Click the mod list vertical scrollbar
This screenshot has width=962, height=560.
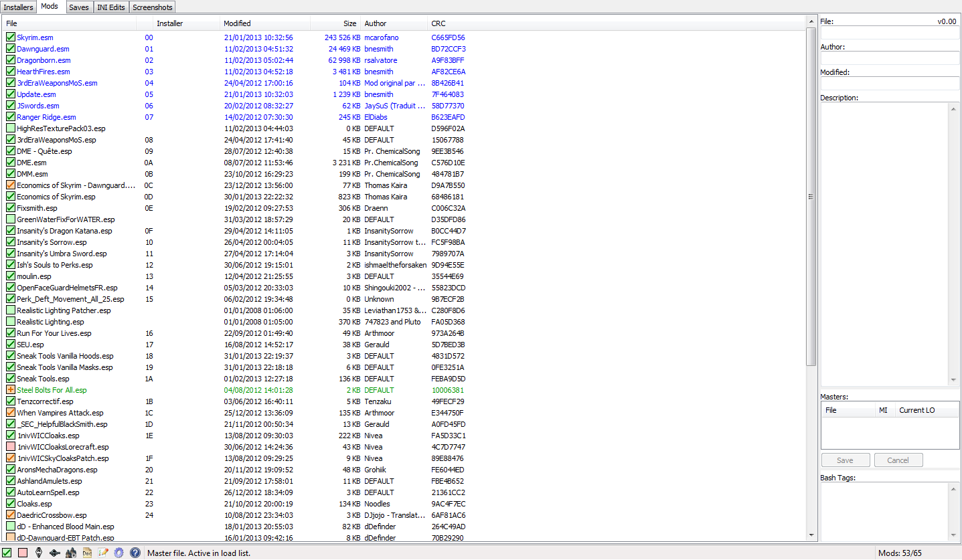pyautogui.click(x=811, y=196)
